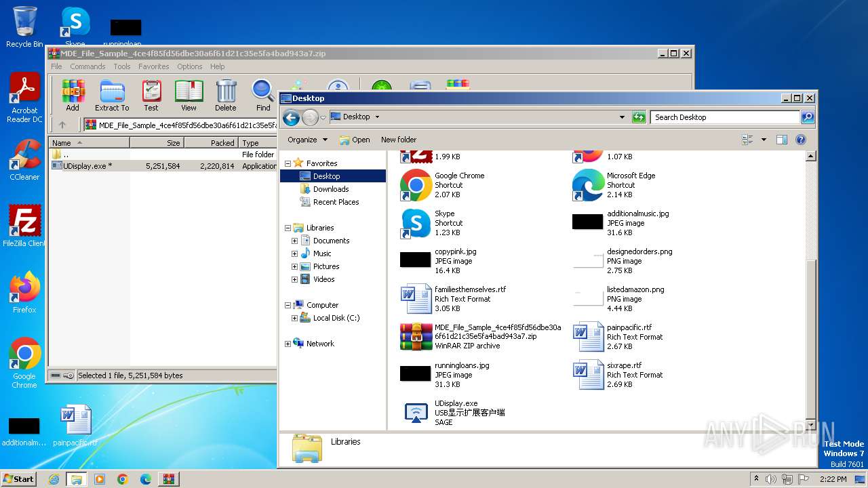Click New folder in Explorer toolbar
Screen dimensions: 868x488
(x=399, y=140)
